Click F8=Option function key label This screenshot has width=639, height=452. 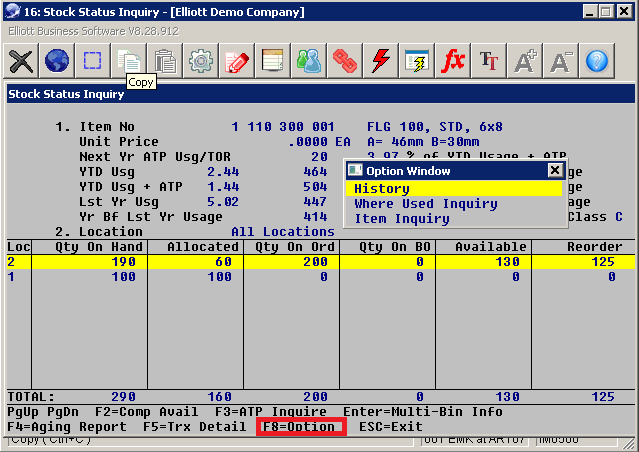pos(298,427)
